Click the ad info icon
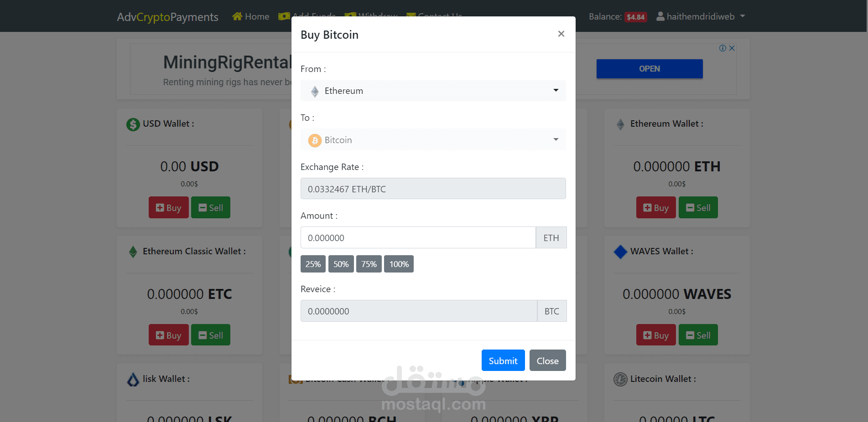868x422 pixels. click(x=722, y=48)
